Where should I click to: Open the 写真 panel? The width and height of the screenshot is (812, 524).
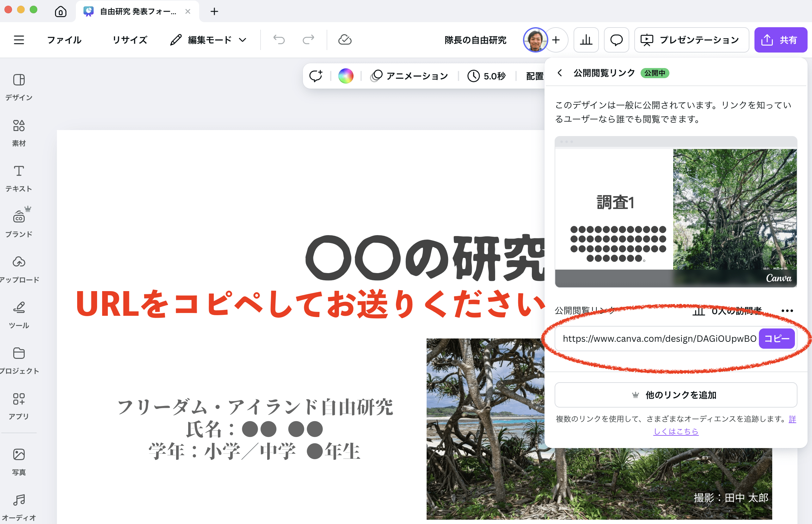tap(19, 462)
